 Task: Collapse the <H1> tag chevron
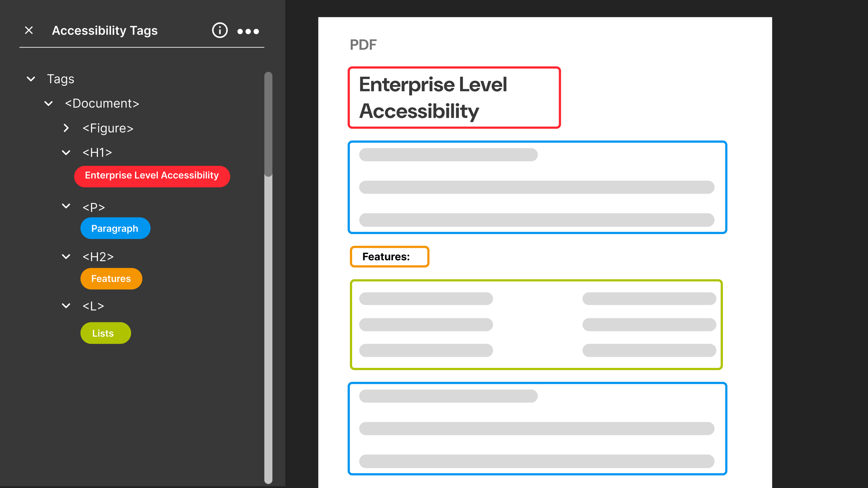pyautogui.click(x=66, y=152)
